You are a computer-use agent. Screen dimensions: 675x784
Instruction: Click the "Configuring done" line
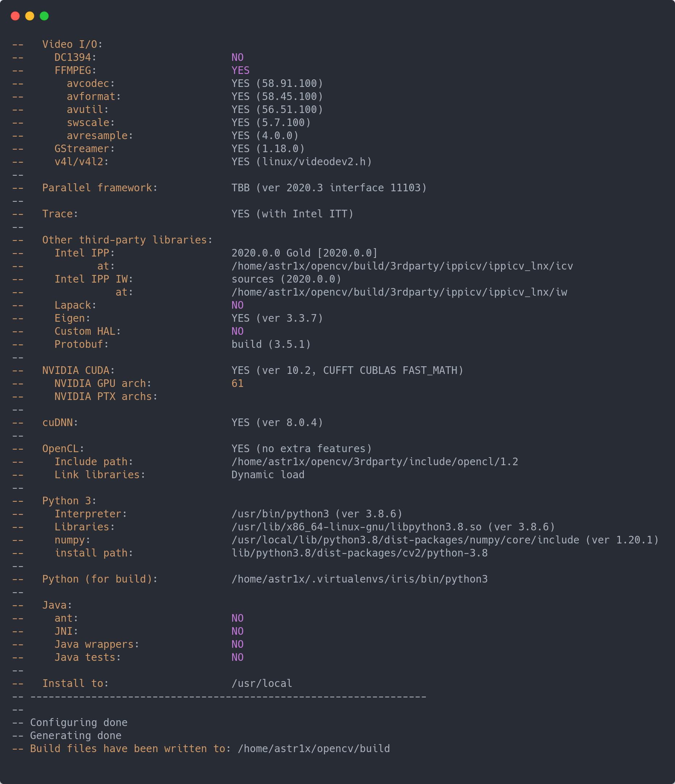click(79, 722)
